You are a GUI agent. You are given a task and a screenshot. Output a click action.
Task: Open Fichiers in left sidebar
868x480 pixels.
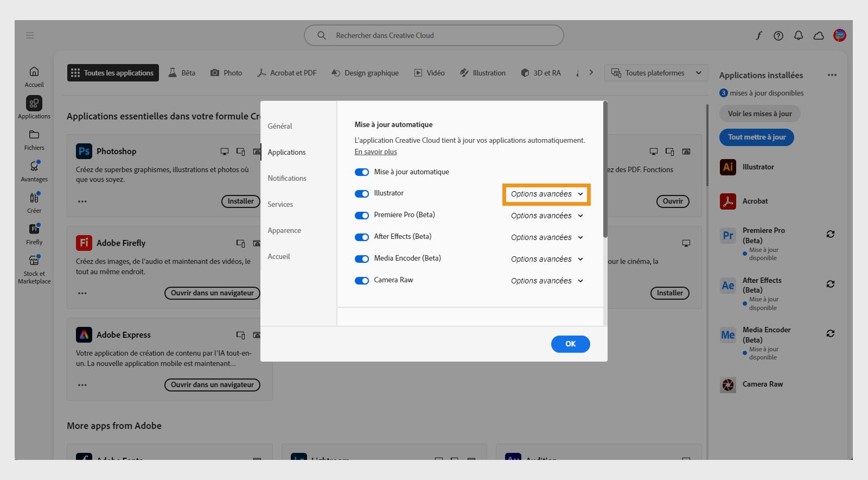click(34, 140)
